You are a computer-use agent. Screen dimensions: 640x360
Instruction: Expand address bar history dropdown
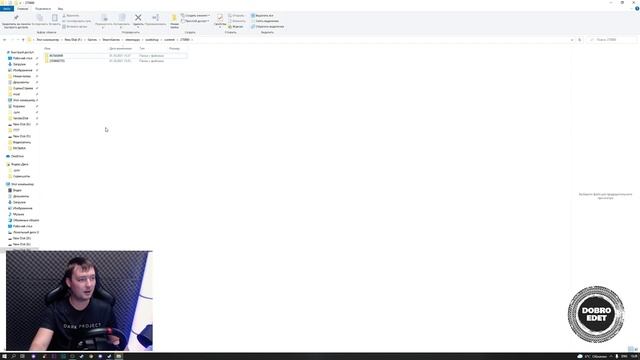pyautogui.click(x=572, y=40)
